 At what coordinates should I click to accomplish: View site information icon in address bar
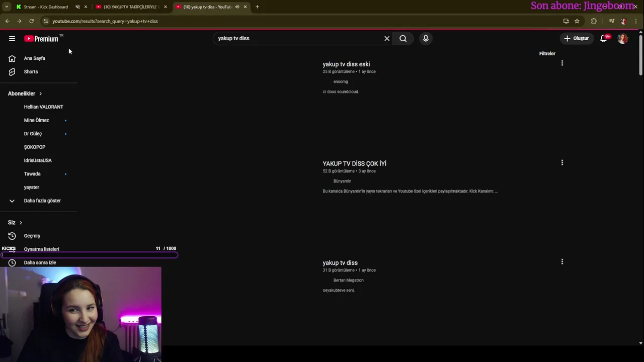(46, 21)
